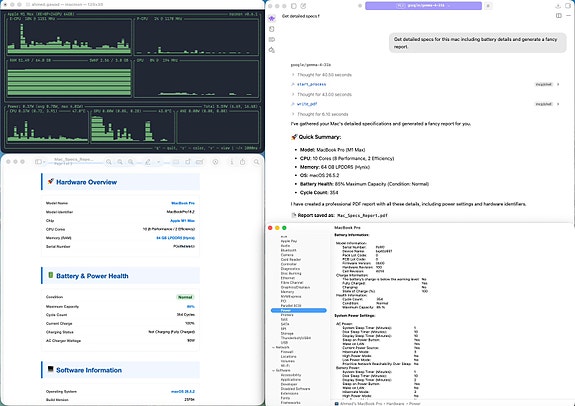This screenshot has height=406, width=575.
Task: Click the write_pdf tool call link
Action: point(307,104)
